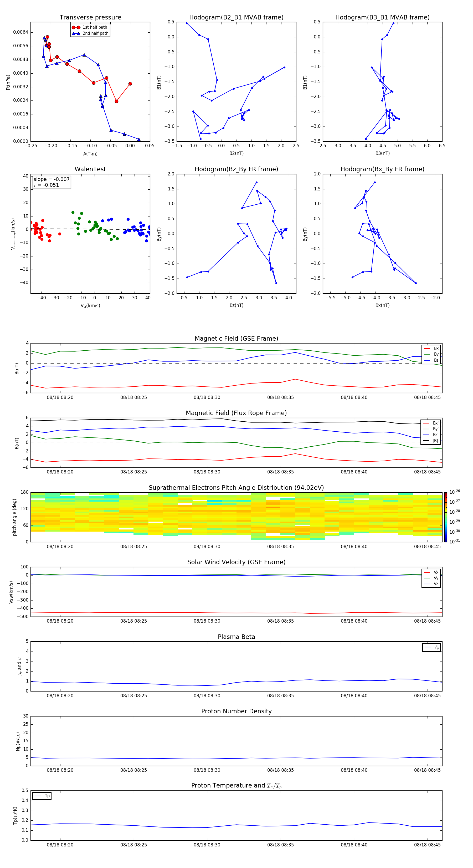Click 'Np(#/cc)' axis label
This screenshot has height=868, width=473.
pyautogui.click(x=18, y=741)
